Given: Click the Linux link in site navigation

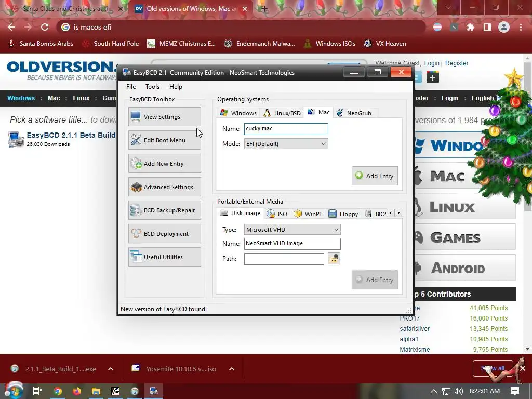Looking at the screenshot, I should tap(82, 98).
